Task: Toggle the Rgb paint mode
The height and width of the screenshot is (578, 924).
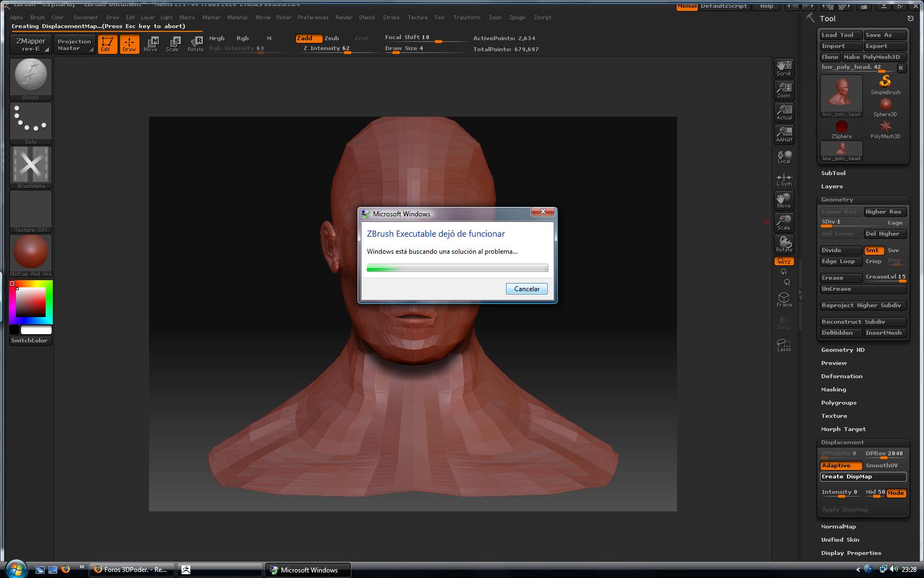Action: 243,38
